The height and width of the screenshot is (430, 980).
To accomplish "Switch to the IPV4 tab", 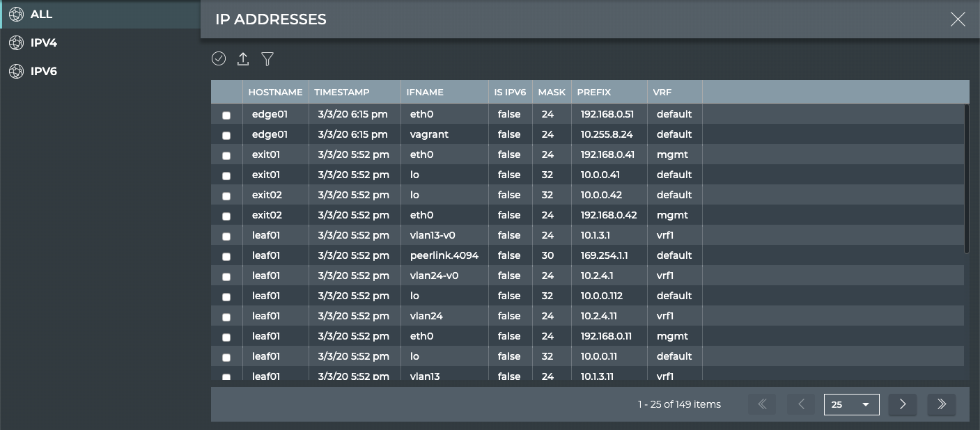I will pyautogui.click(x=44, y=43).
